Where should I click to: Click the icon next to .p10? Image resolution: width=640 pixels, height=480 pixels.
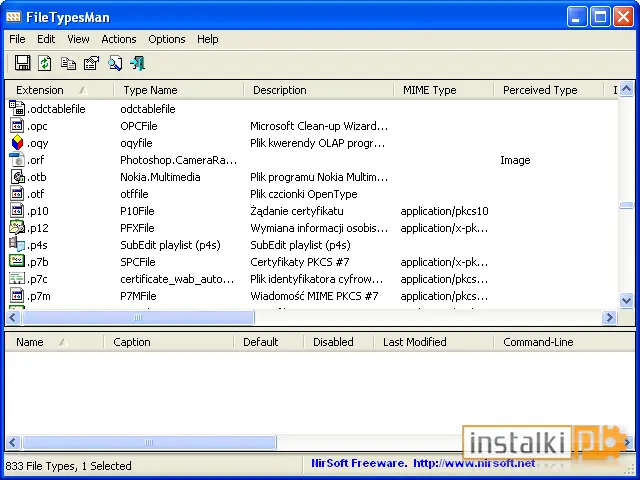pos(17,211)
